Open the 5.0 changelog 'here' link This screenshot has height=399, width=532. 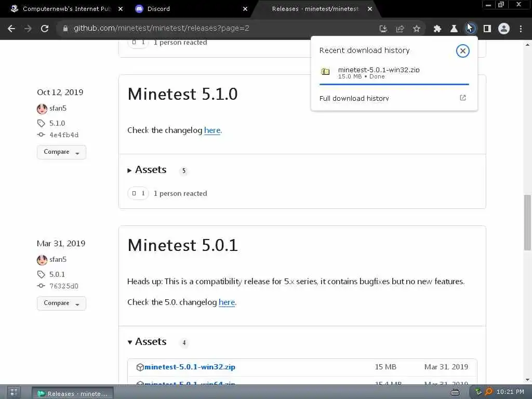227,302
